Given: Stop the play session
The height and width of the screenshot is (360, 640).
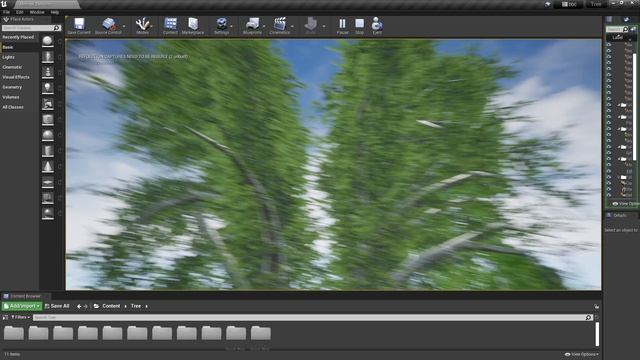Looking at the screenshot, I should 359,25.
